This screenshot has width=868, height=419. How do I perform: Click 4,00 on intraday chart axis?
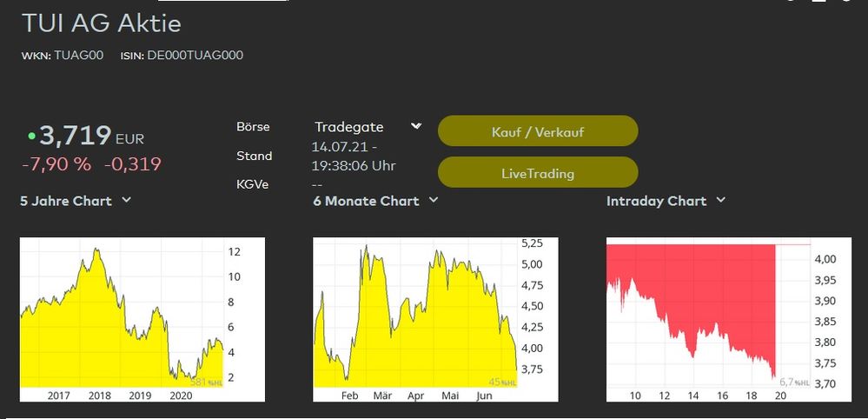pyautogui.click(x=825, y=259)
